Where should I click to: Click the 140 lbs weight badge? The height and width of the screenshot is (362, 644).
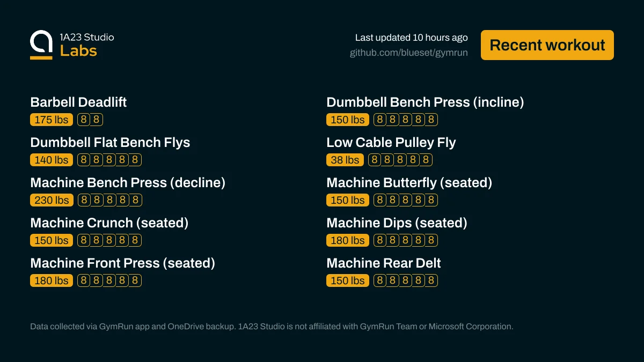pyautogui.click(x=52, y=160)
